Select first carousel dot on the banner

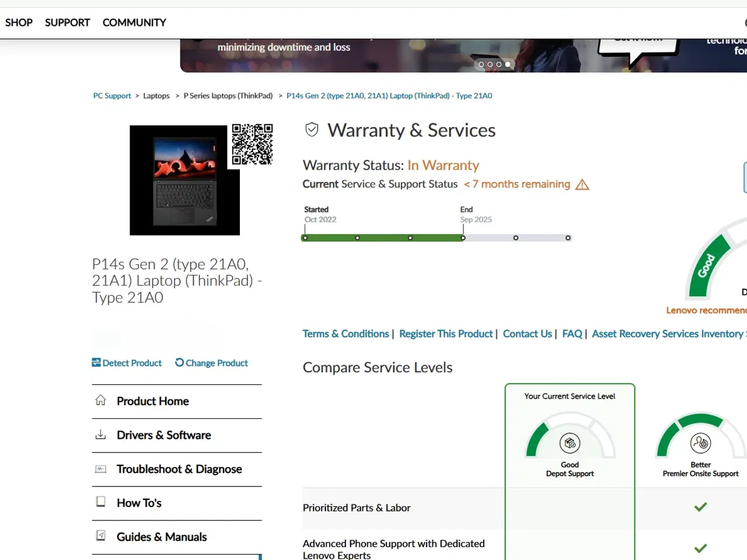[x=481, y=64]
